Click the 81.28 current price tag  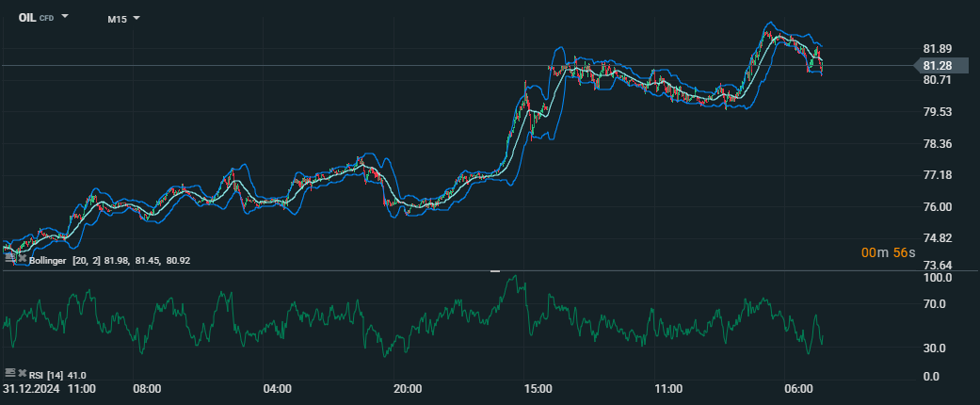point(937,65)
